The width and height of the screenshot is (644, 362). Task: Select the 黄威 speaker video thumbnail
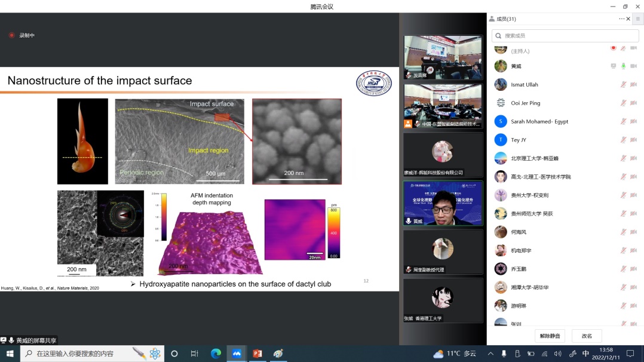pyautogui.click(x=443, y=204)
